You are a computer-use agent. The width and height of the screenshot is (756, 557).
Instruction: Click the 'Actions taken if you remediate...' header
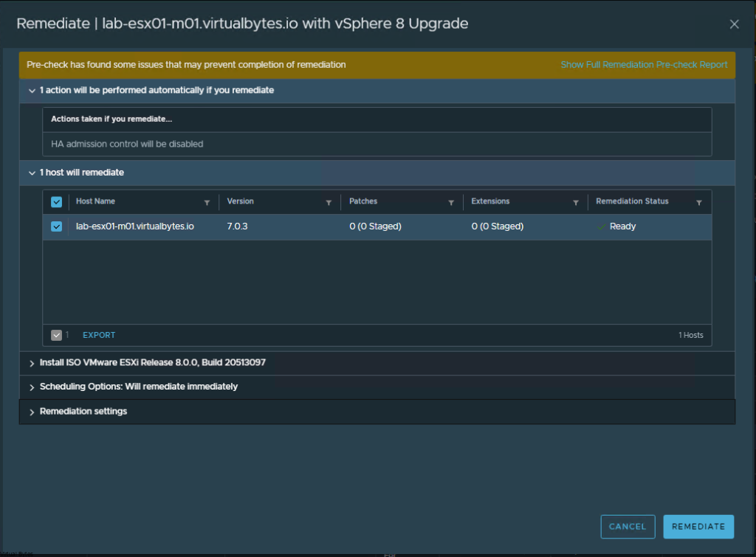[x=111, y=119]
